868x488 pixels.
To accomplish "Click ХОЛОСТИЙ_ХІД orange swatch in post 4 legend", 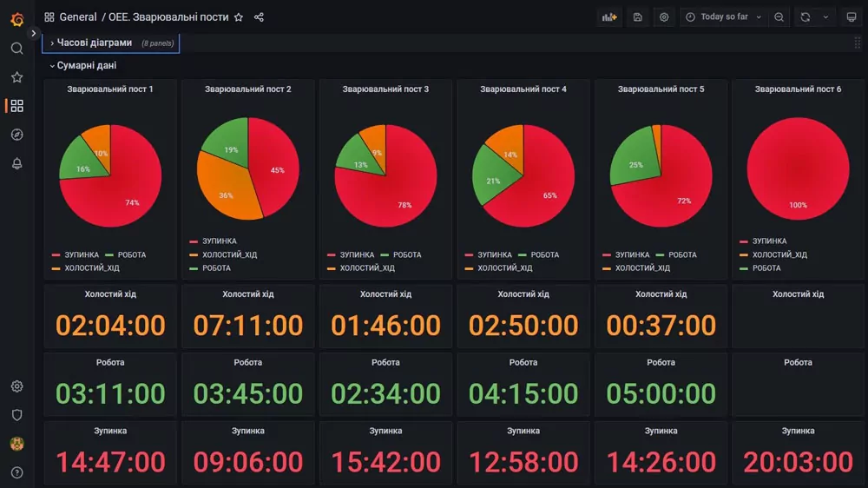I will (x=469, y=268).
